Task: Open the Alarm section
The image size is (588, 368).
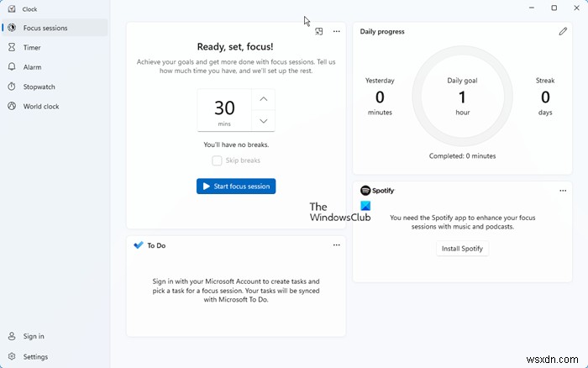Action: click(32, 67)
